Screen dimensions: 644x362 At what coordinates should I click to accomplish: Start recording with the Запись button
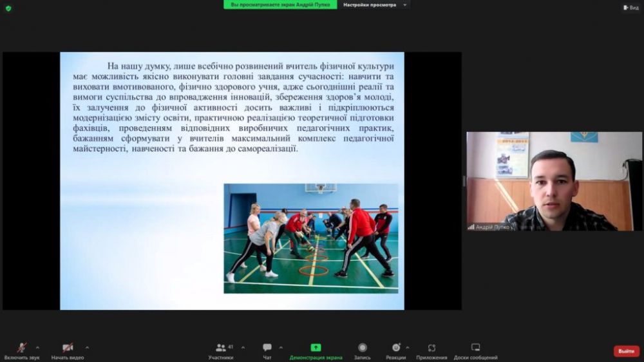pos(362,348)
